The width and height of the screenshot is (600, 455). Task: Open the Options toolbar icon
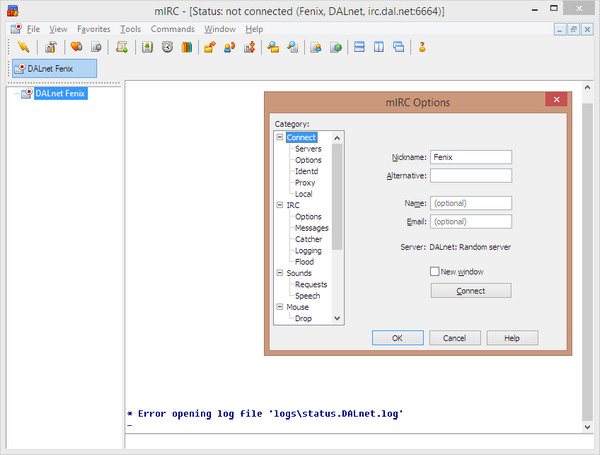(50, 47)
